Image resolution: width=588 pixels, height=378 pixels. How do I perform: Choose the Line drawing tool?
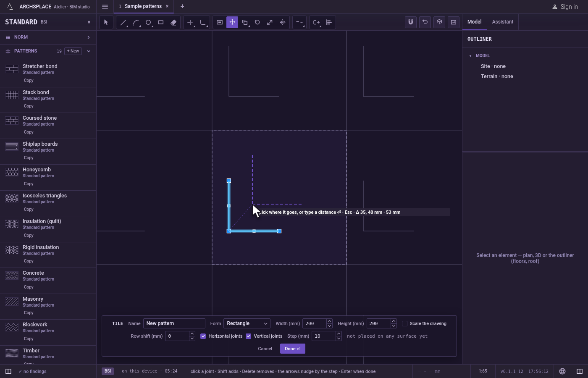pyautogui.click(x=123, y=22)
